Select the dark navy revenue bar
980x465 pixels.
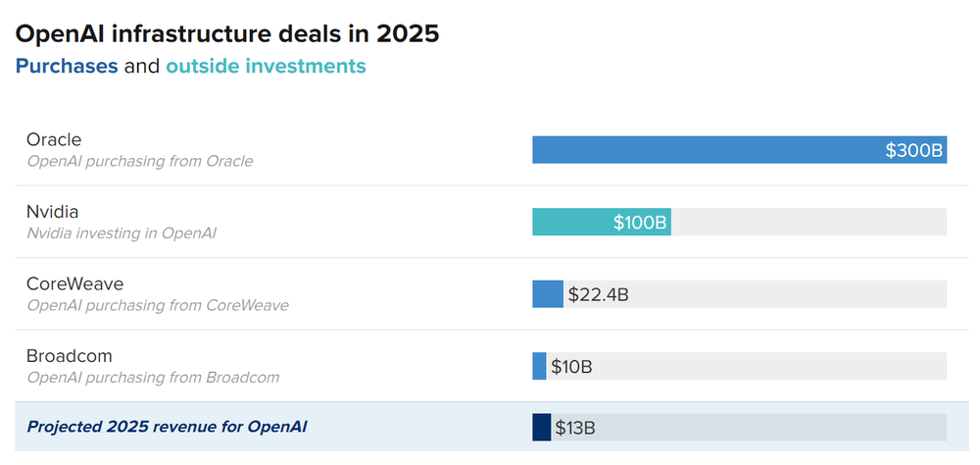pyautogui.click(x=542, y=428)
